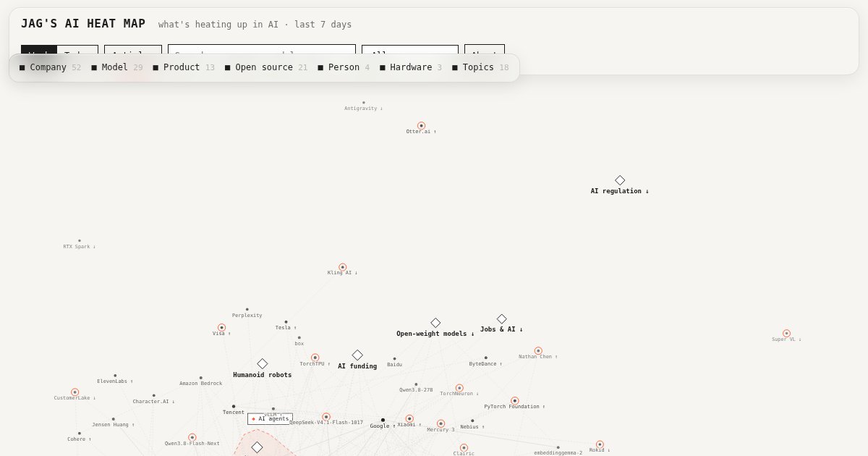Open the AI funding topic diamond

(357, 355)
